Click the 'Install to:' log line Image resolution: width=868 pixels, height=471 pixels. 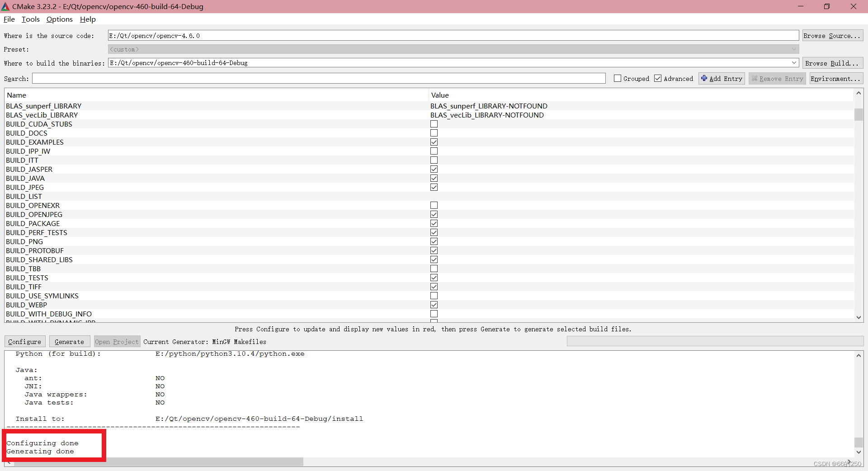(x=189, y=419)
